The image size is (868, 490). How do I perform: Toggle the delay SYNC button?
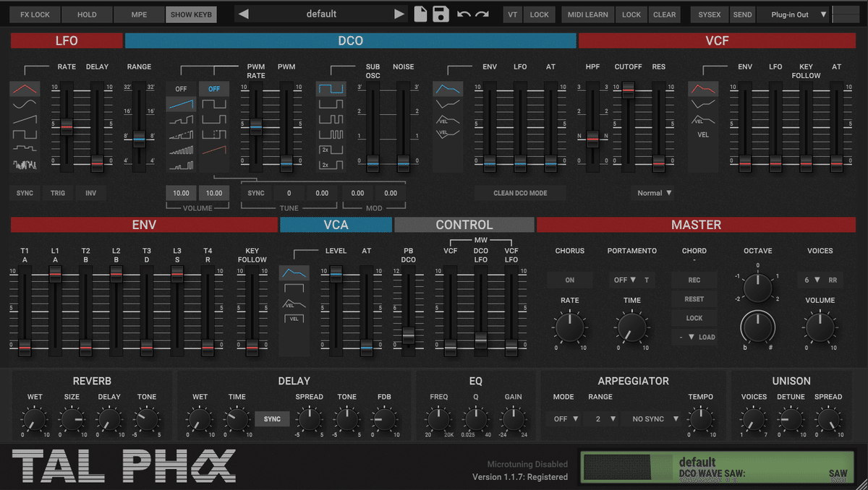coord(272,419)
